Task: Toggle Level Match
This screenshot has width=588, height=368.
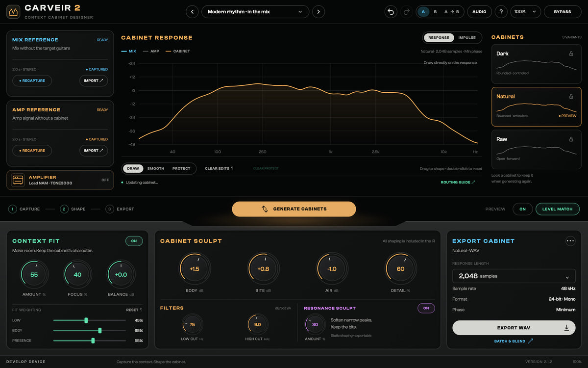Action: pos(558,209)
